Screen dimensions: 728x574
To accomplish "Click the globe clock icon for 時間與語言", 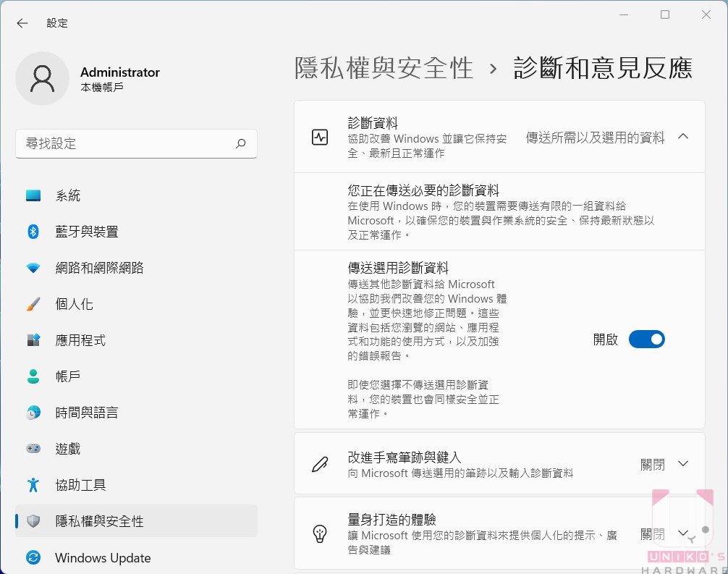I will coord(33,413).
